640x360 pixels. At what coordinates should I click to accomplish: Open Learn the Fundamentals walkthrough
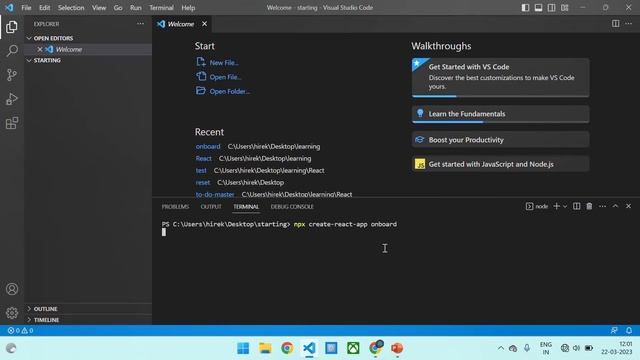coord(500,114)
